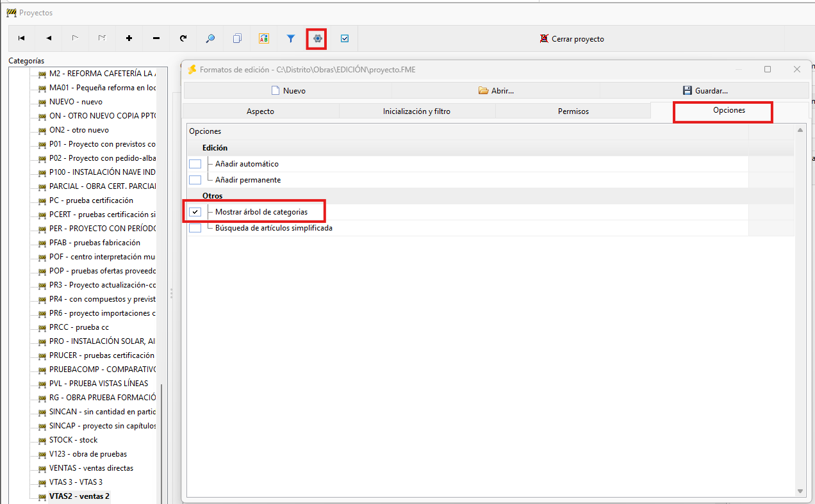
Task: Go to previous record arrow
Action: pos(49,38)
